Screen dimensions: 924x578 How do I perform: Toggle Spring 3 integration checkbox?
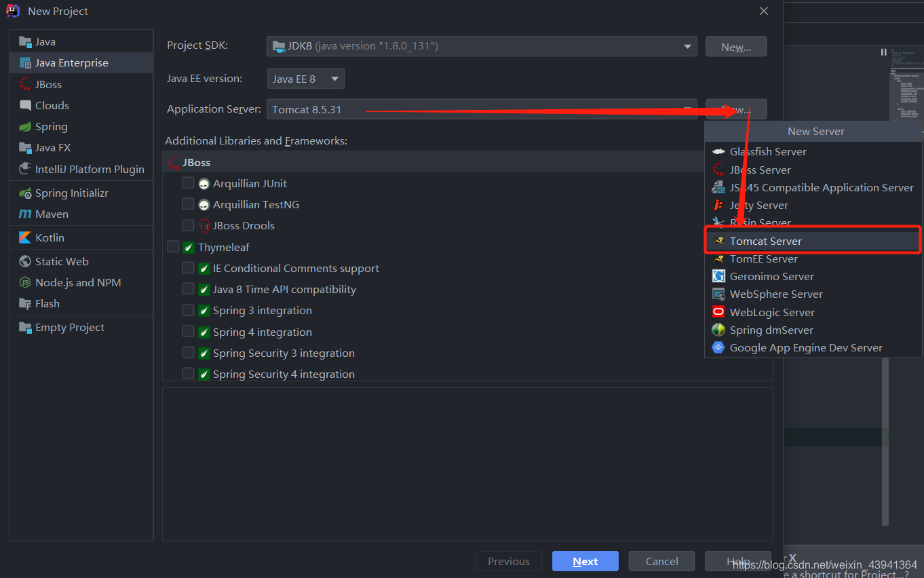tap(188, 310)
